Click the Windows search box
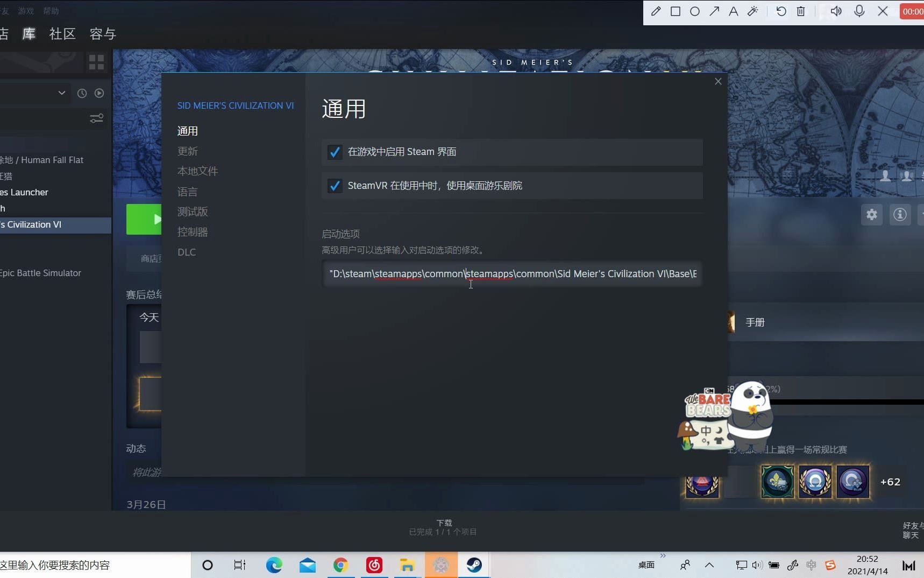 tap(95, 565)
